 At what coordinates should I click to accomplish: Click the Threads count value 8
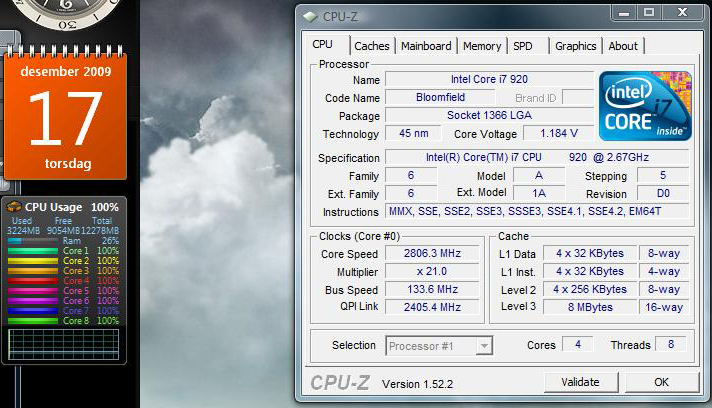pos(671,344)
